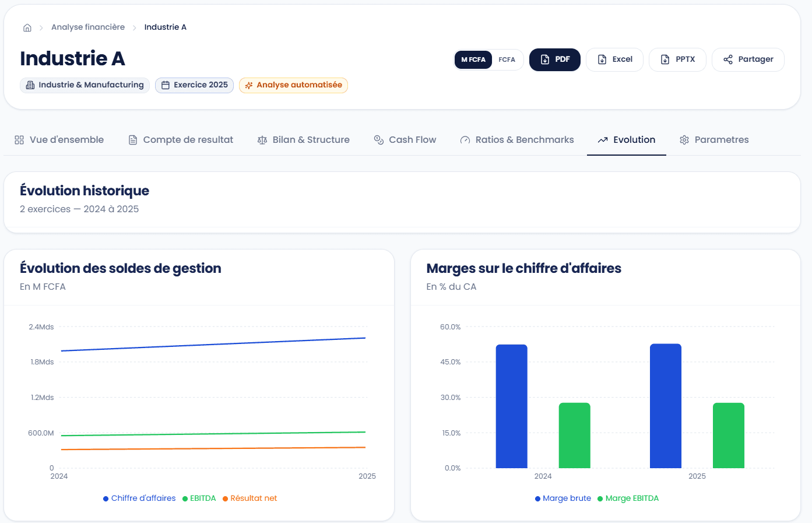Image resolution: width=812 pixels, height=523 pixels.
Task: Click the Évolution historique heading
Action: point(85,191)
